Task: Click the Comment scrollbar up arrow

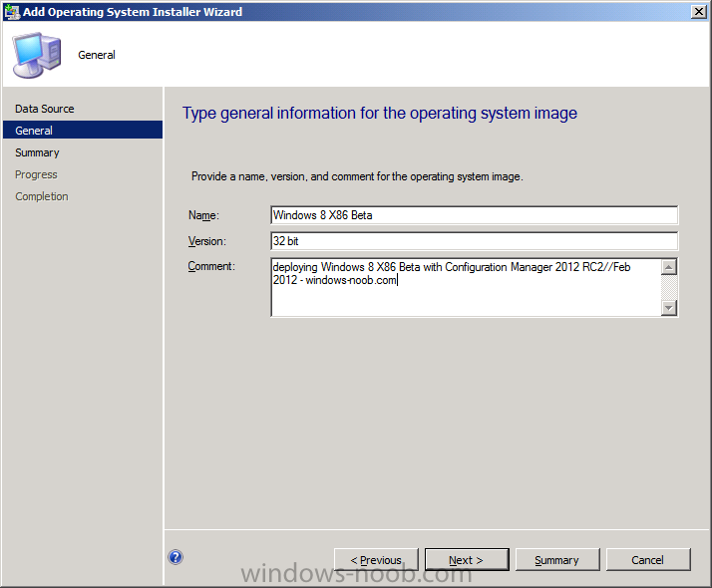Action: click(669, 267)
